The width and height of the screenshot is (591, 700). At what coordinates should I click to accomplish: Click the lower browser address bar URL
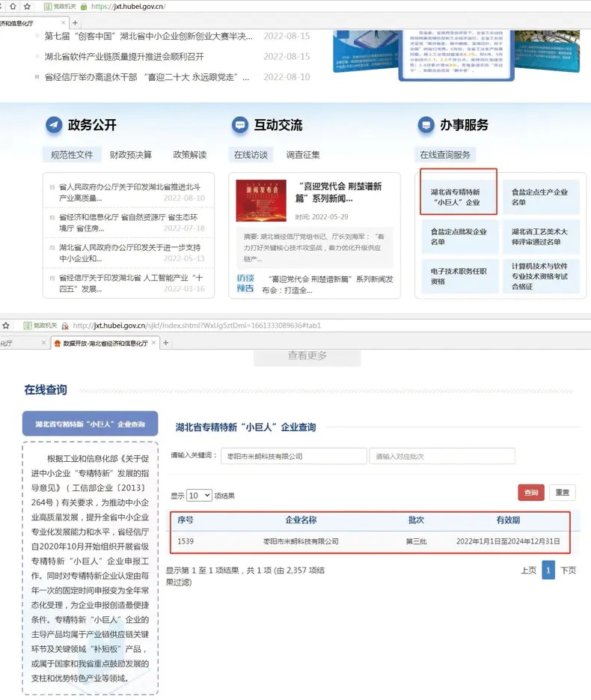[x=197, y=326]
